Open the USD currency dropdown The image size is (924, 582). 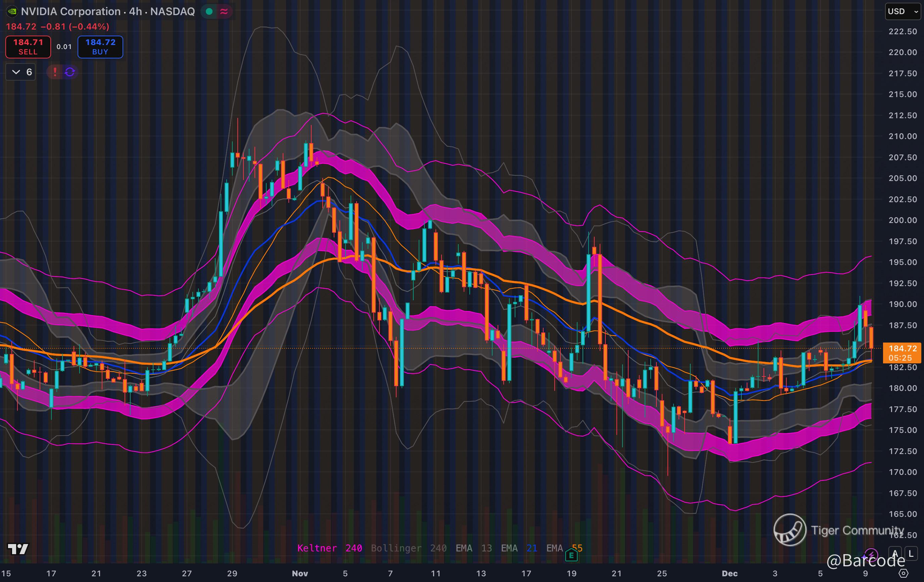[903, 11]
